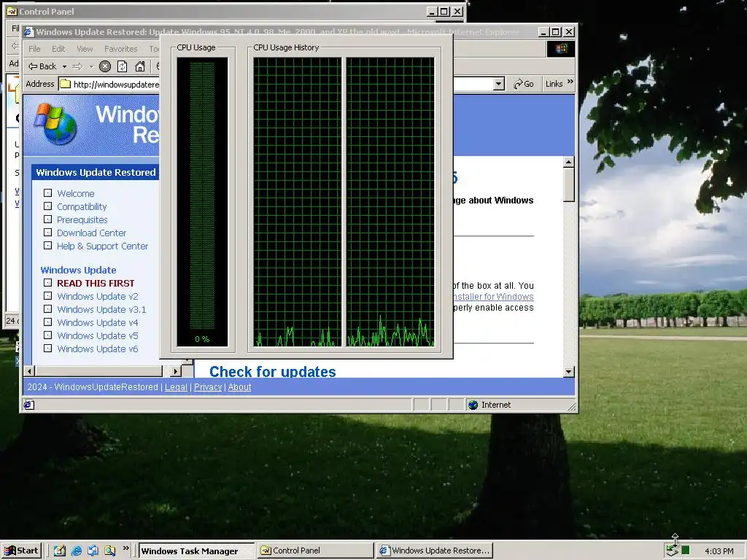This screenshot has height=560, width=747.
Task: Click the box bullet beside READ THIS FIRST
Action: pyautogui.click(x=47, y=282)
